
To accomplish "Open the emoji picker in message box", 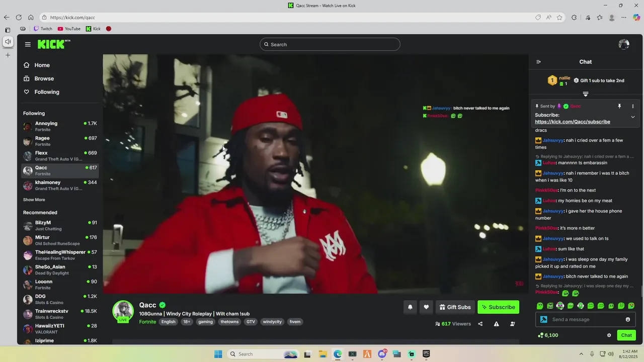I will (x=628, y=319).
